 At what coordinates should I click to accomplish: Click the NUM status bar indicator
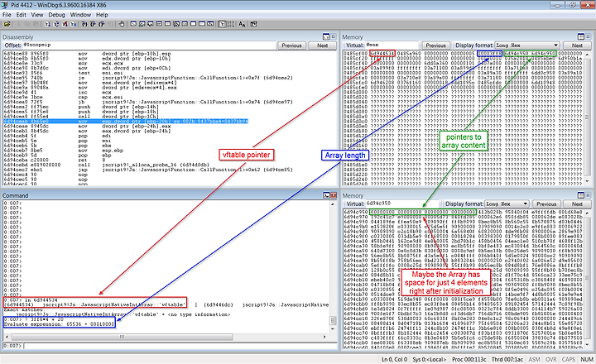pos(587,359)
